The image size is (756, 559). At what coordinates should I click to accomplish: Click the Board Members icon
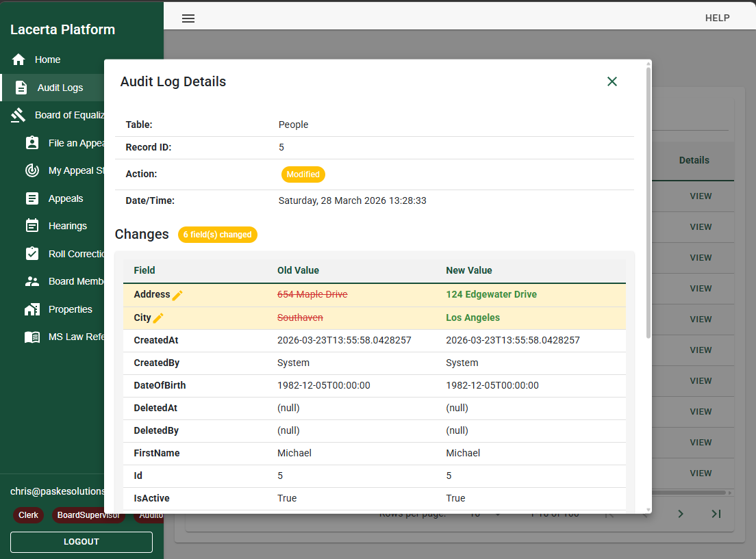coord(32,281)
